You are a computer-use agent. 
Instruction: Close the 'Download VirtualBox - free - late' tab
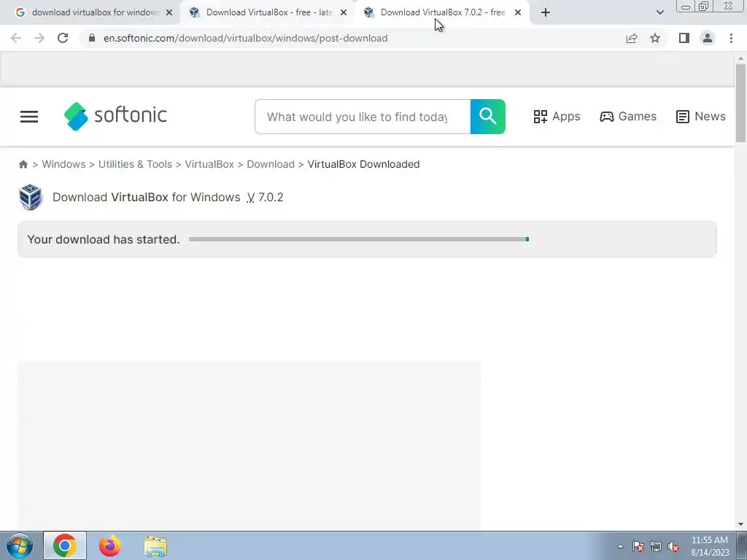click(x=344, y=13)
